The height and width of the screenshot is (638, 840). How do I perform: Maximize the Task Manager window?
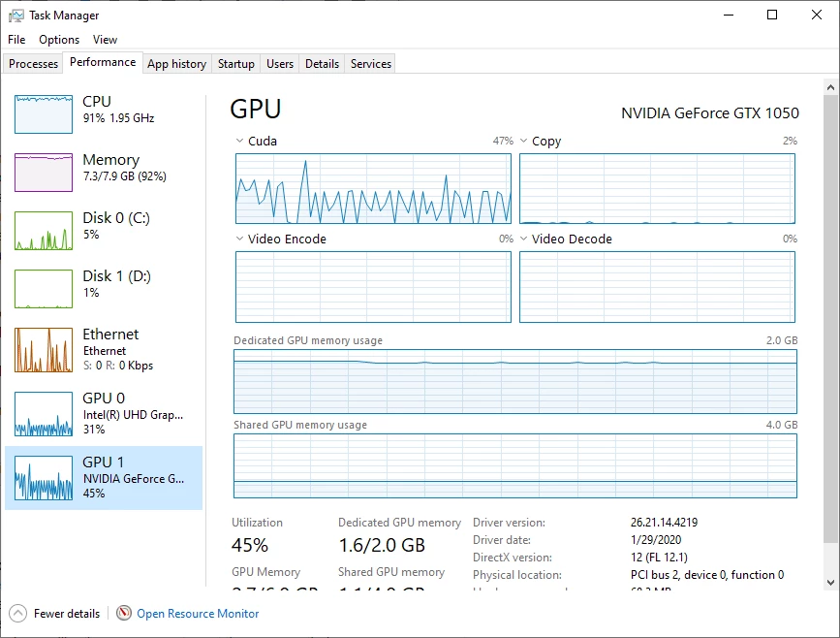[772, 15]
